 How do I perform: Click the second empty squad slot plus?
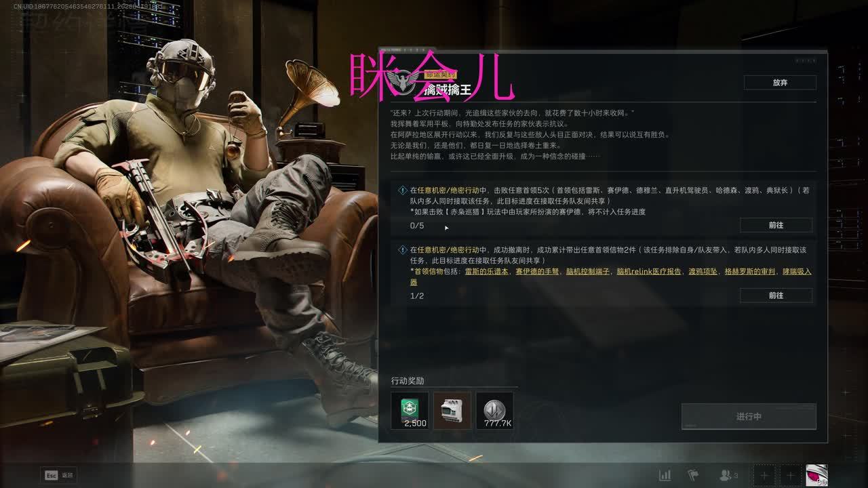[x=790, y=475]
